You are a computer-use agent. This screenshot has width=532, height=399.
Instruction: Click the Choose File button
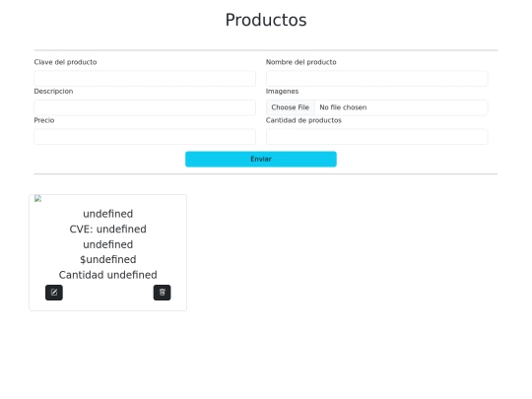[290, 107]
